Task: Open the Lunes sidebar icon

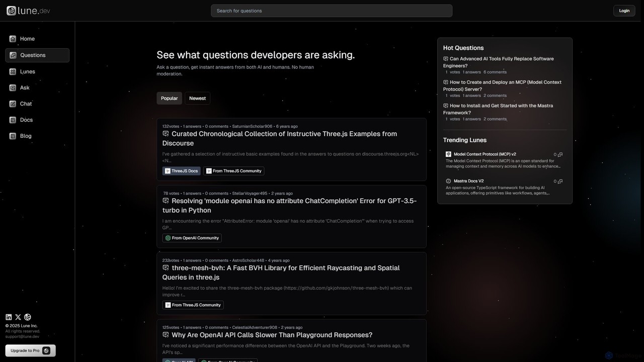Action: point(13,71)
